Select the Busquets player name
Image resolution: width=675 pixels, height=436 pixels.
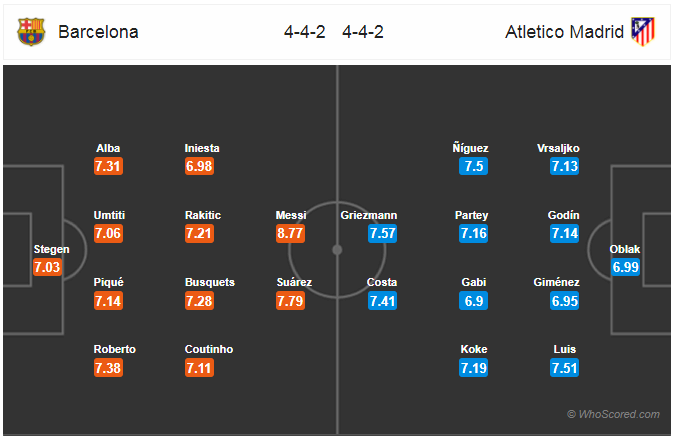[x=210, y=282]
